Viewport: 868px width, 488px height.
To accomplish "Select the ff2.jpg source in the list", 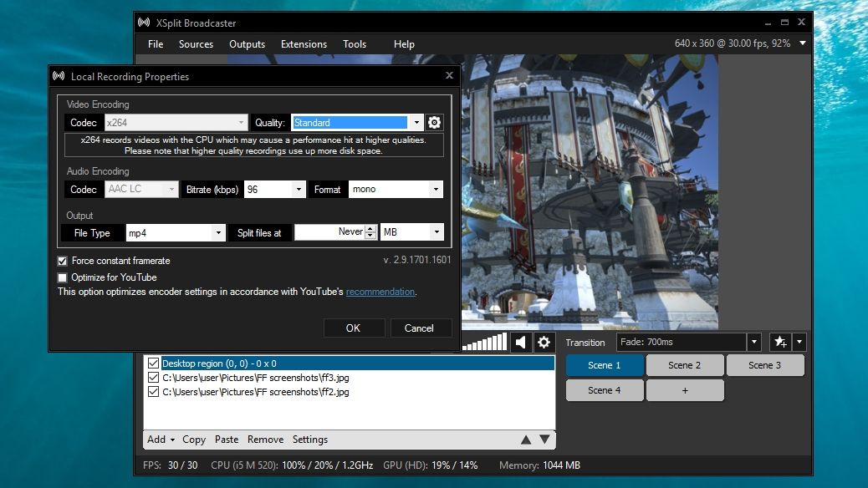I will coord(251,390).
